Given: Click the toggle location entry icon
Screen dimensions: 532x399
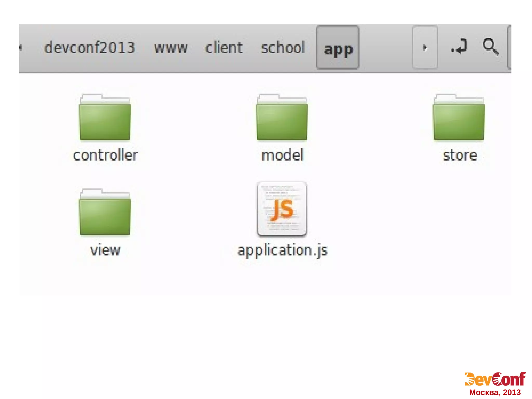Looking at the screenshot, I should tap(459, 47).
